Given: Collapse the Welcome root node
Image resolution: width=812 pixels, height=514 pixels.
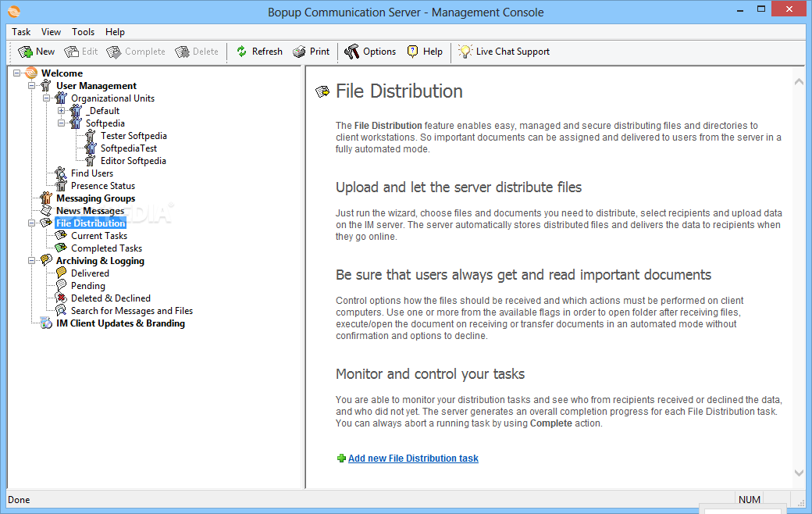Looking at the screenshot, I should coord(17,73).
